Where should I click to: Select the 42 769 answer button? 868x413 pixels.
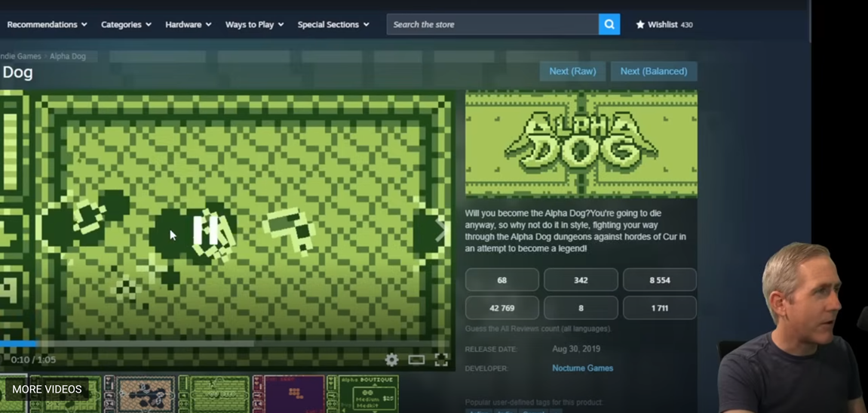501,307
